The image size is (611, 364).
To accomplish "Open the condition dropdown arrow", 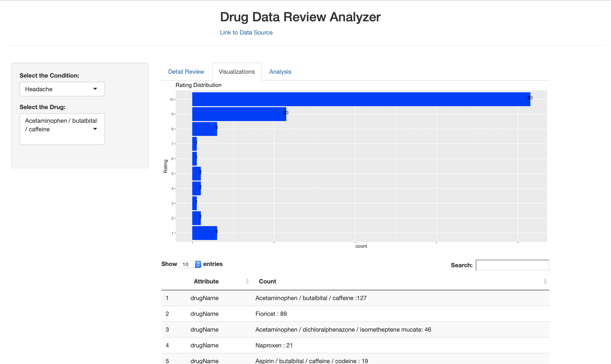I will point(95,89).
